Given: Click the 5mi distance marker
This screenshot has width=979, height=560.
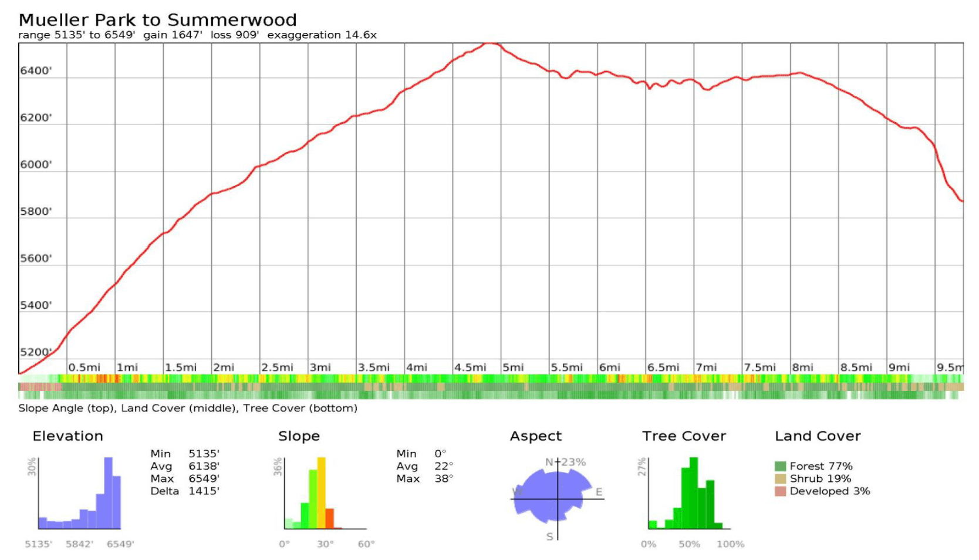Looking at the screenshot, I should pos(513,367).
